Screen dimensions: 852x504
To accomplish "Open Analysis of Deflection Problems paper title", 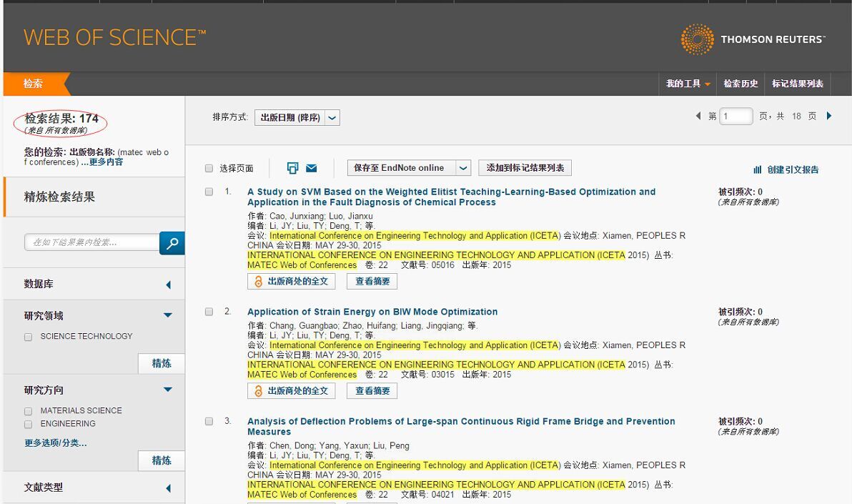I will 461,426.
